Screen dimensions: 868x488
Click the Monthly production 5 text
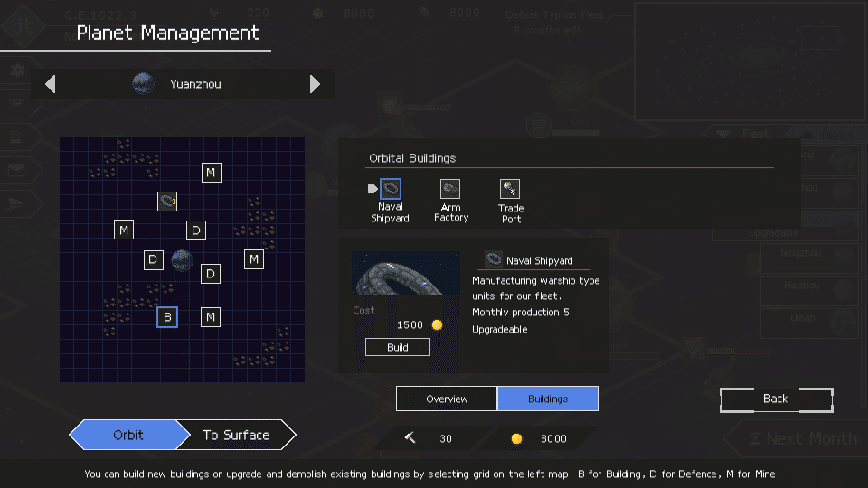coord(521,313)
